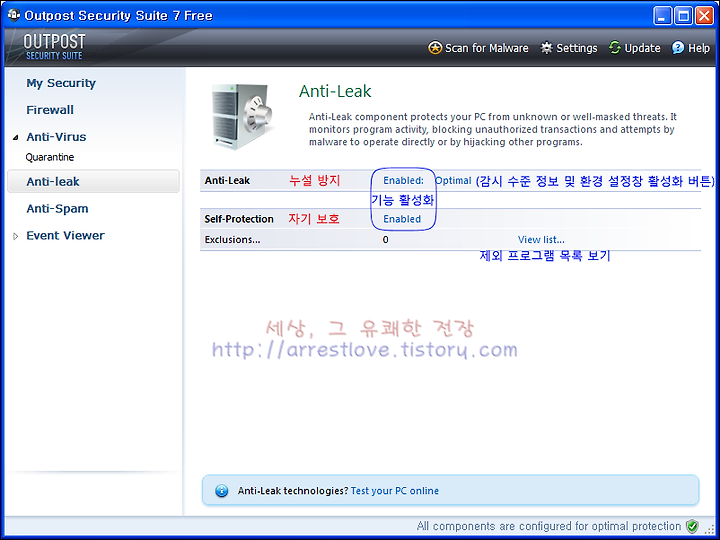Click the green Update arrows icon

click(x=615, y=48)
